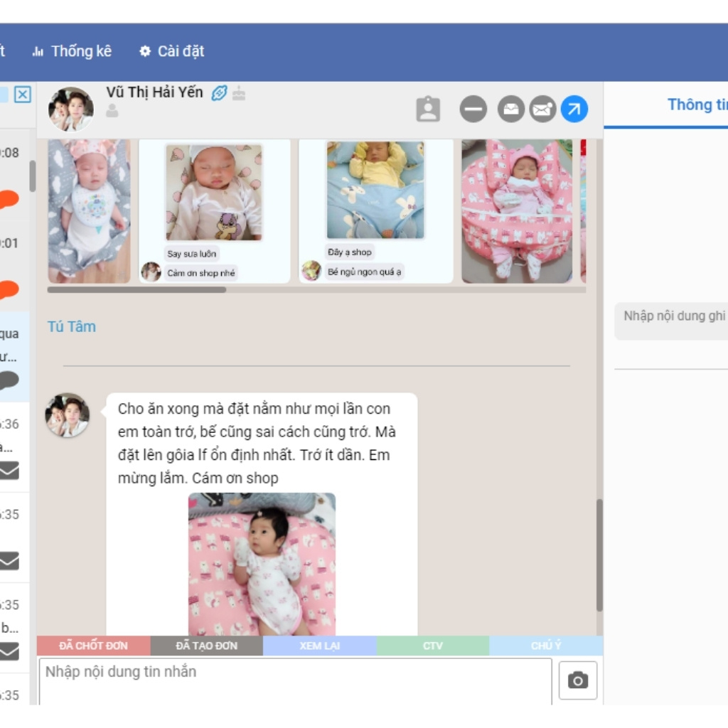
Task: Click the gray chat bubble in the highlighted conversation
Action: [9, 380]
